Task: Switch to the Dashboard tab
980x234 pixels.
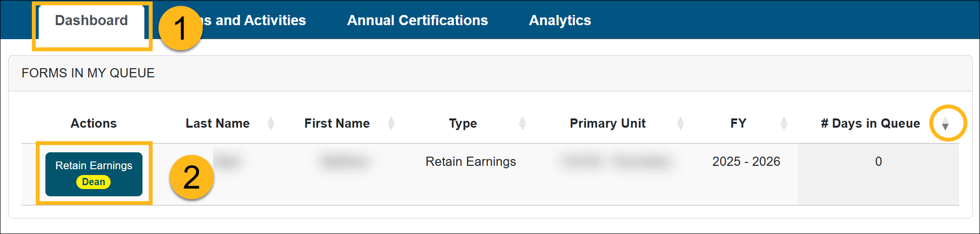Action: pyautogui.click(x=91, y=21)
